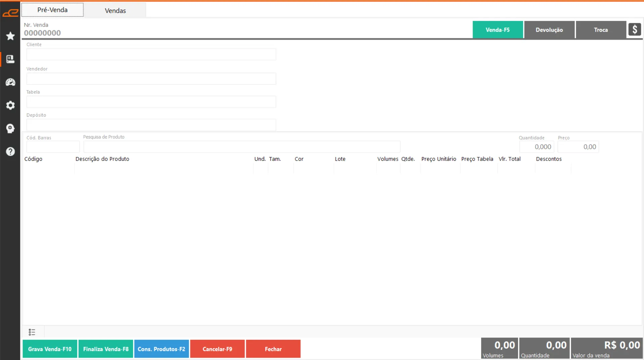Click the Preço Tabela column header
644x360 pixels.
click(477, 159)
